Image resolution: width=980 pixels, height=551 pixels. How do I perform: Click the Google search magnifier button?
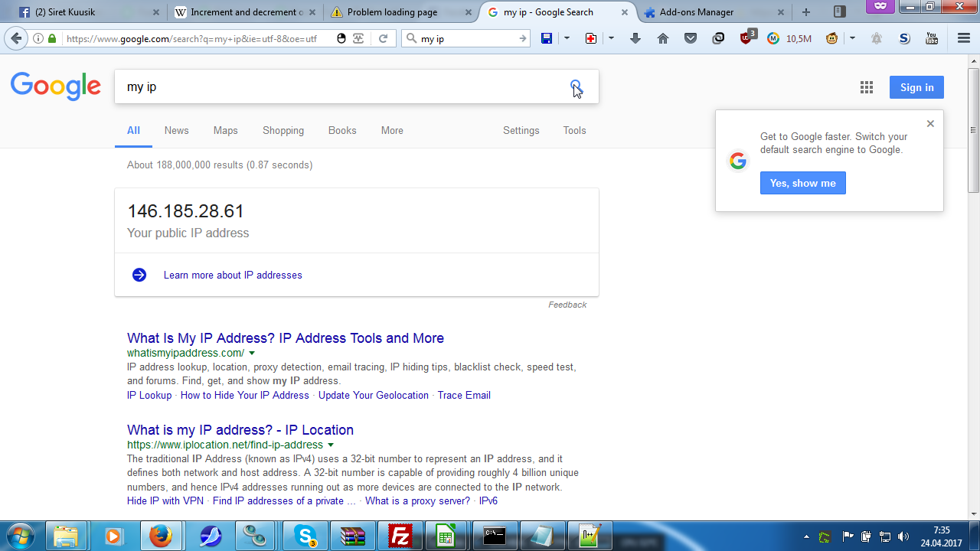coord(576,86)
